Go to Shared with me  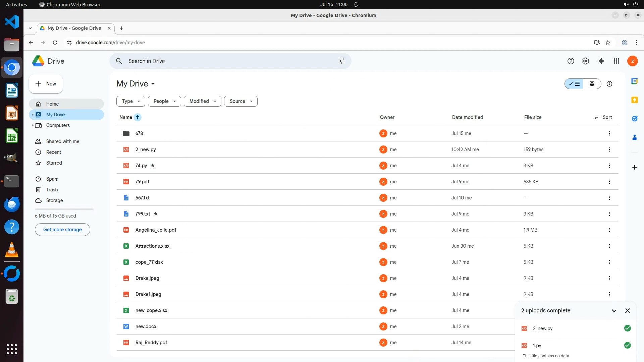(x=62, y=141)
